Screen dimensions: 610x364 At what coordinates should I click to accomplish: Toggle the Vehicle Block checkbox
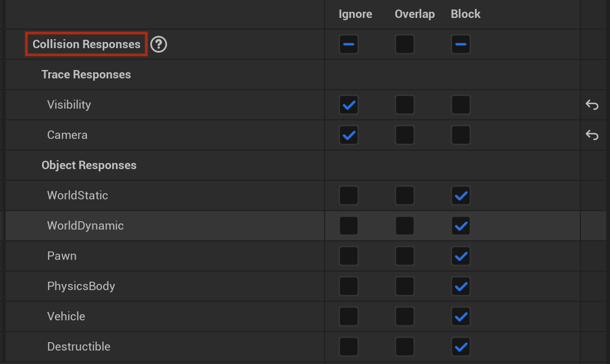pyautogui.click(x=461, y=316)
